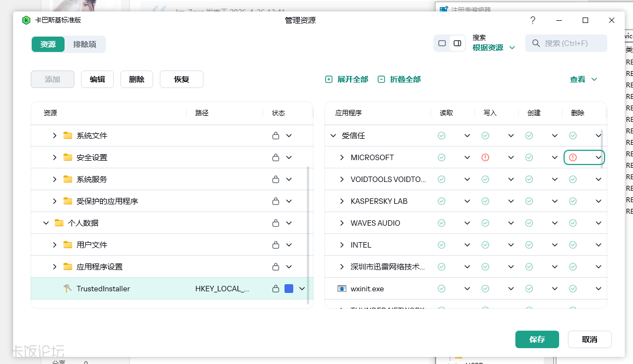Click MICROSOFT delete warning icon
Screen dimensions: 633x364
click(x=573, y=157)
